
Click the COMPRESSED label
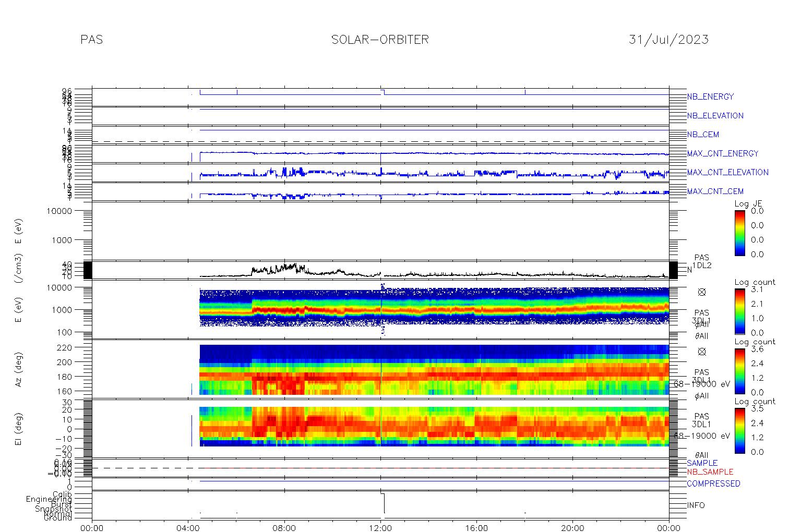pos(713,483)
